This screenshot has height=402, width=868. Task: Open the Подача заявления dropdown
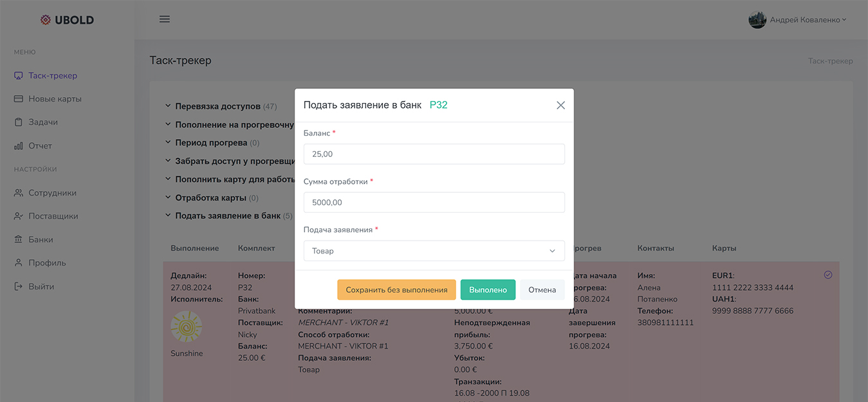pyautogui.click(x=434, y=251)
